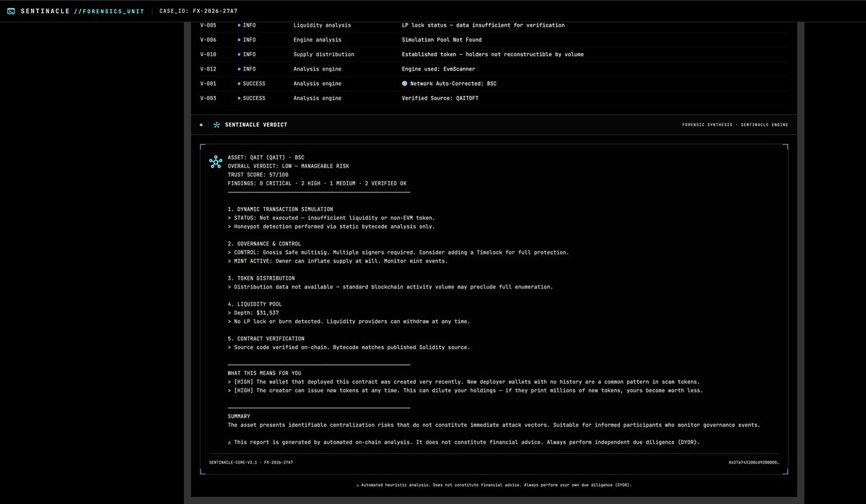Click the automated heuristic analysis disclaimer footer
The width and height of the screenshot is (866, 504).
494,485
